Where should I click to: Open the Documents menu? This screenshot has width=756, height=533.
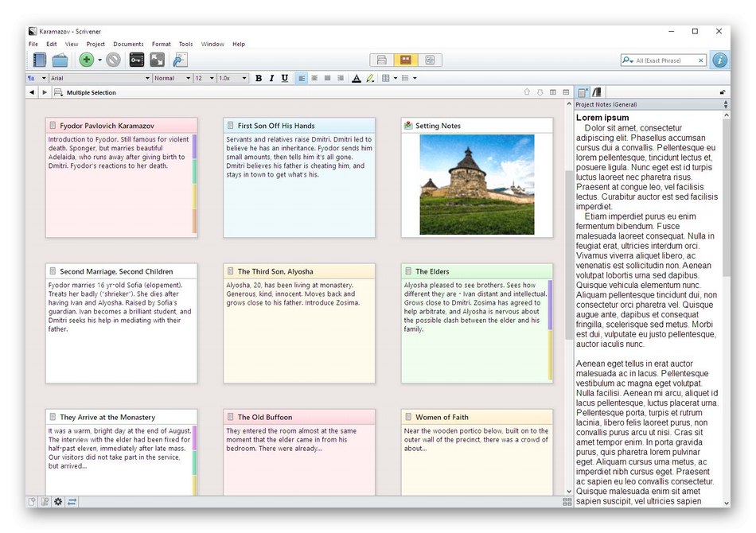click(128, 44)
